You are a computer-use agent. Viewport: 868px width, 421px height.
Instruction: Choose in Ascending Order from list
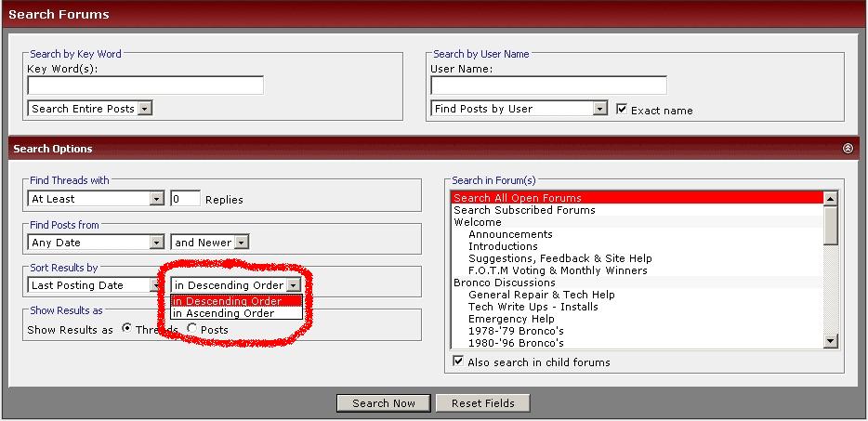pyautogui.click(x=236, y=313)
